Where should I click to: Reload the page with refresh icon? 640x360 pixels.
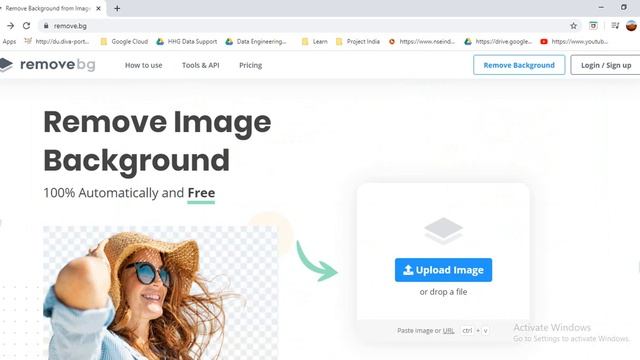27,26
